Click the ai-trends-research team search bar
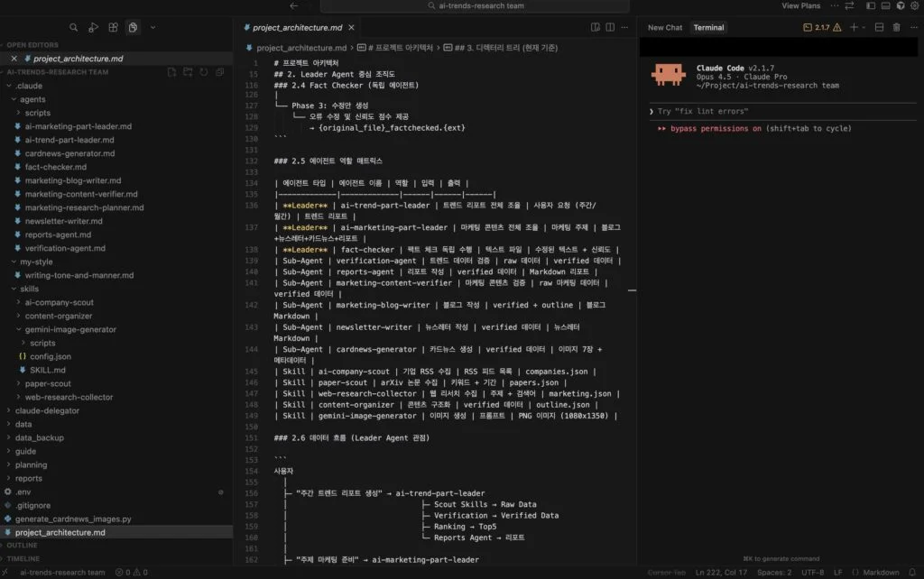This screenshot has width=924, height=579. coord(475,6)
